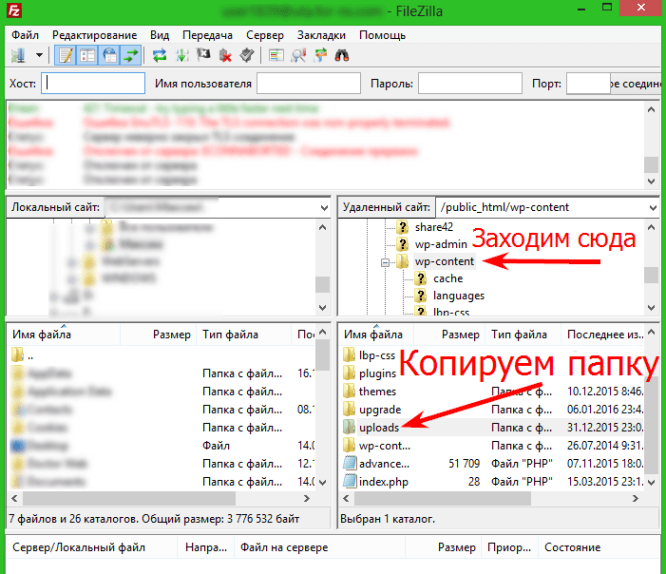Collapse the wp-content tree node

385,262
